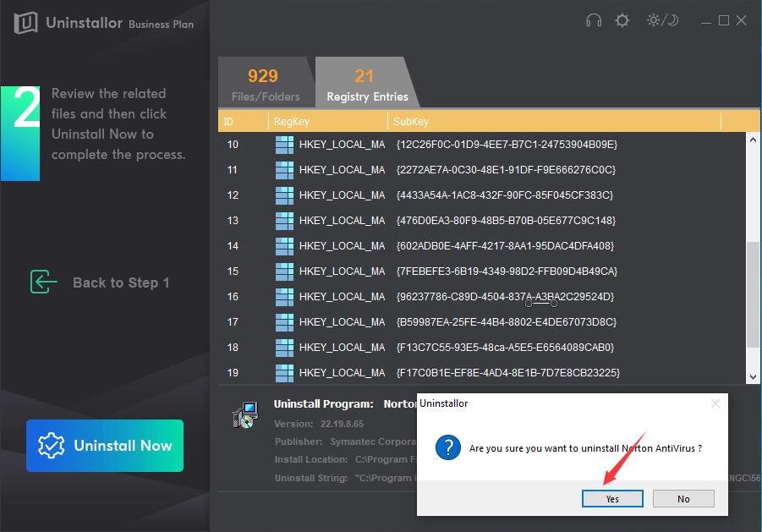
Task: Click HKEY_LOCAL_MA text in row 19
Action: pos(343,372)
